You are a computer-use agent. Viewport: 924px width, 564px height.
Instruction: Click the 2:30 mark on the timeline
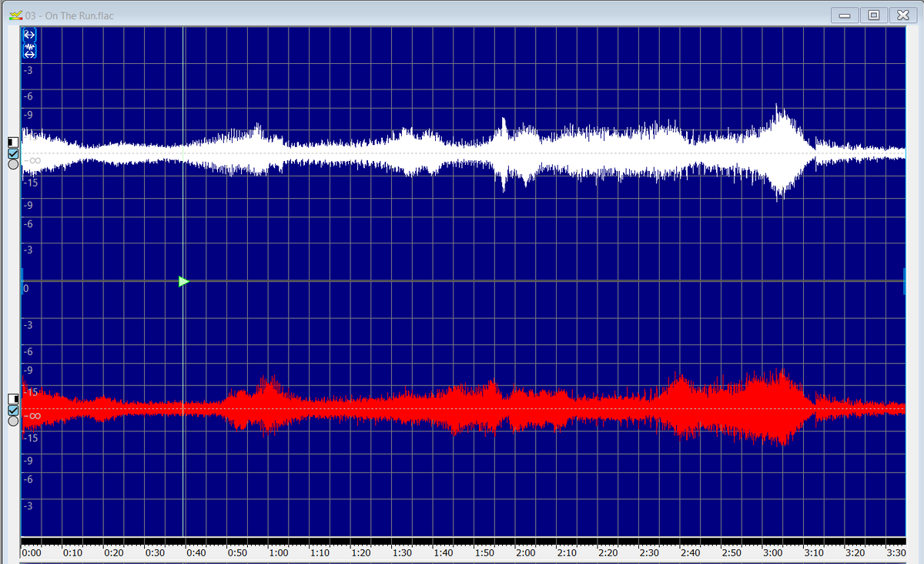648,552
